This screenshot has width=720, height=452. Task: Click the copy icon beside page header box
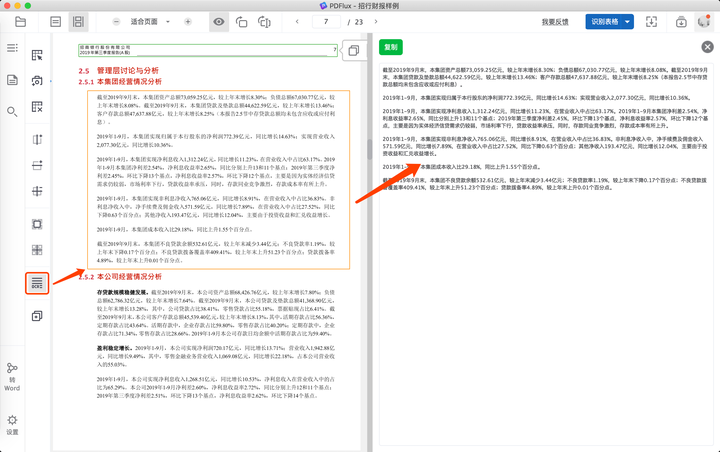click(x=354, y=51)
